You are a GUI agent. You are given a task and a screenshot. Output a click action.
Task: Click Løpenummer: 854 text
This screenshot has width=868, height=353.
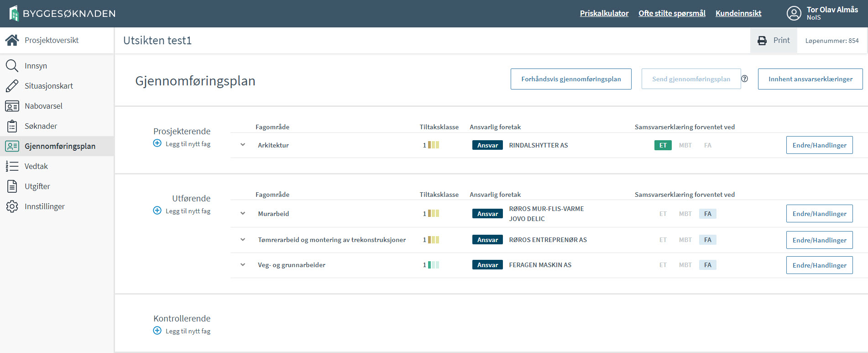pyautogui.click(x=831, y=41)
